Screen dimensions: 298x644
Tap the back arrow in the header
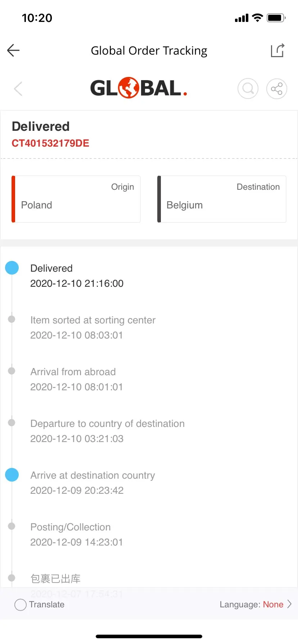(13, 50)
